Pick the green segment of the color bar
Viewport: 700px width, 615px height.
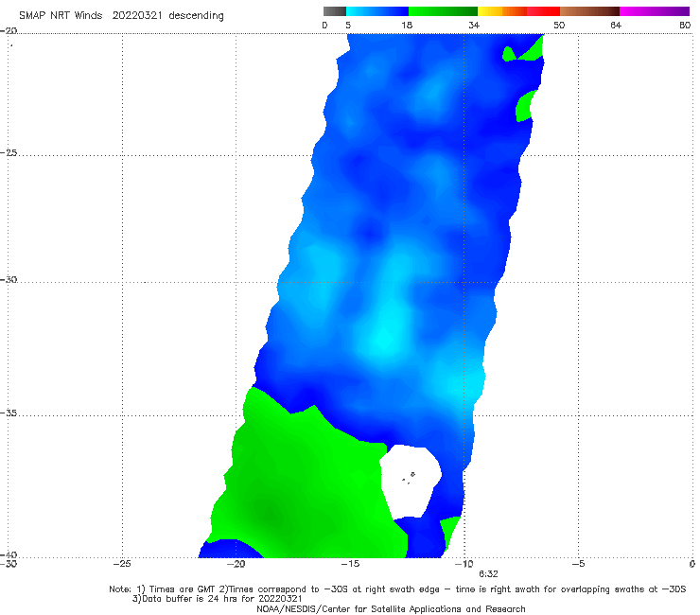point(443,11)
